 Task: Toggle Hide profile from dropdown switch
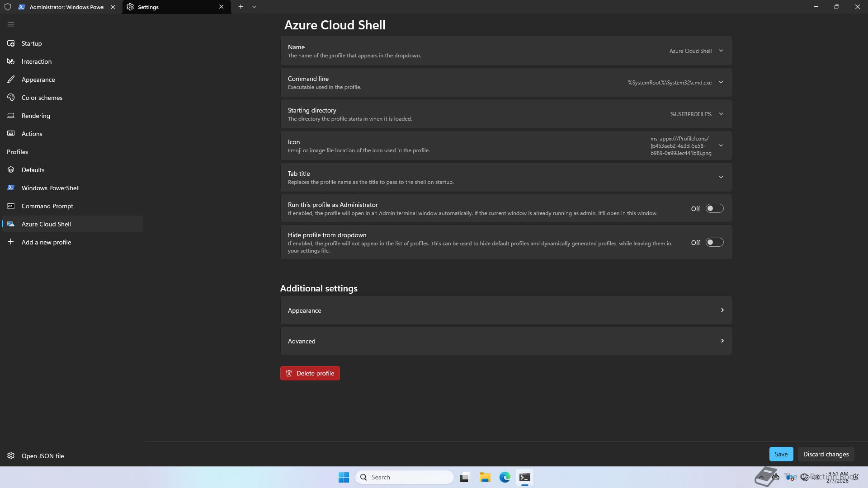pos(714,243)
